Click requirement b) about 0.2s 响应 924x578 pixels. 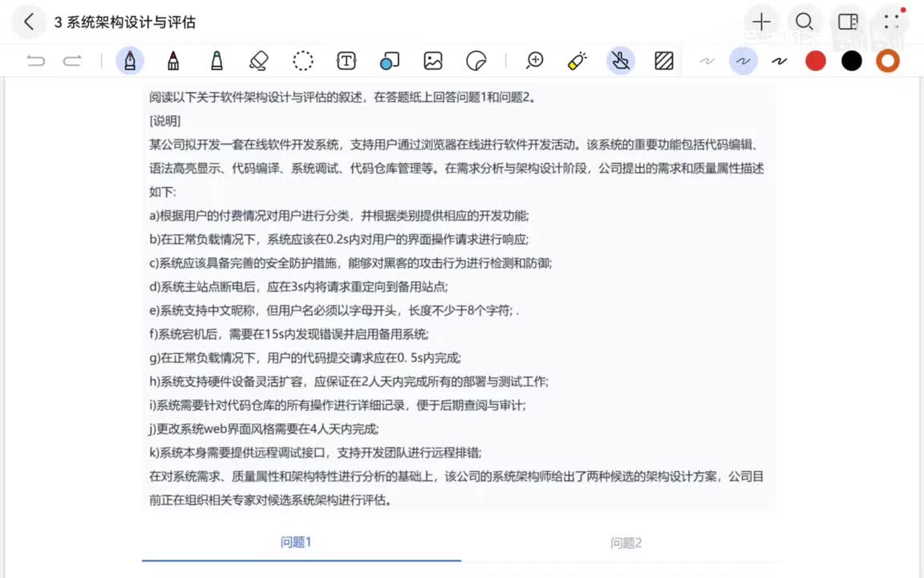click(x=338, y=239)
